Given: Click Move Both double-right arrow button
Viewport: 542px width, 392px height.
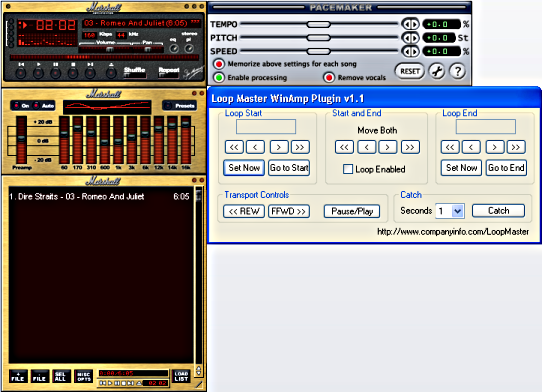Looking at the screenshot, I should point(410,147).
